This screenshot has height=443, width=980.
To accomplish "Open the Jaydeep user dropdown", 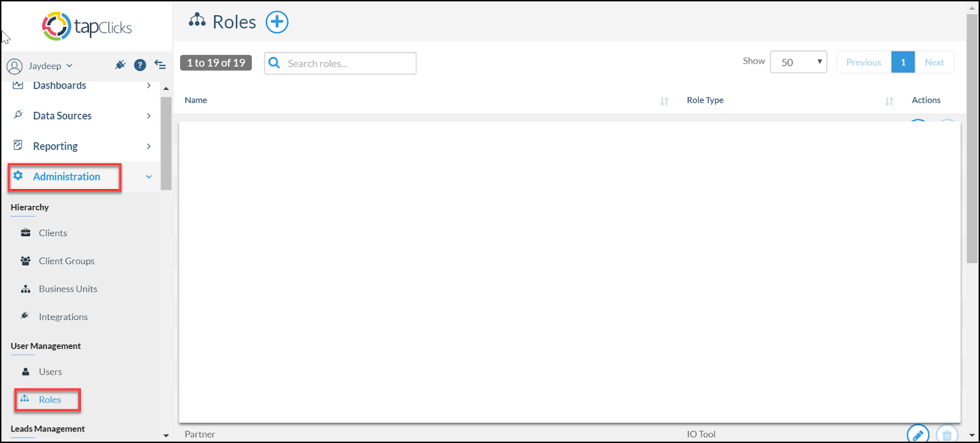I will 50,65.
